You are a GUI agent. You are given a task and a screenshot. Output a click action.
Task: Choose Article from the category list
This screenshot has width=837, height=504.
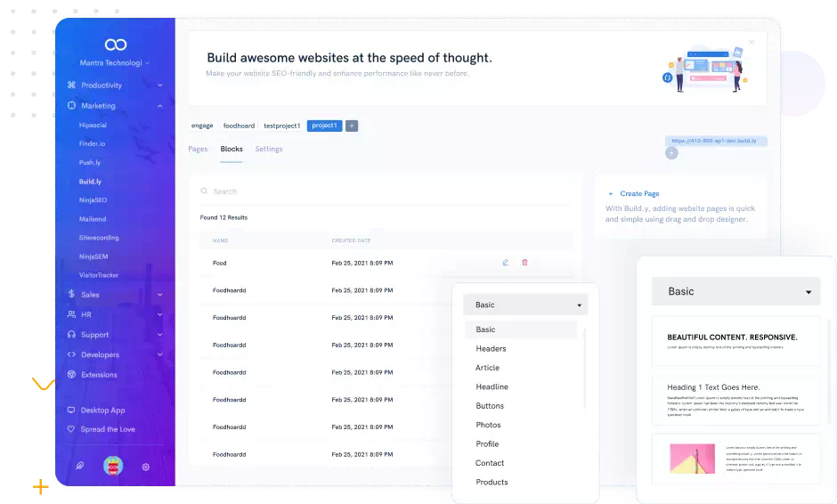(x=487, y=368)
